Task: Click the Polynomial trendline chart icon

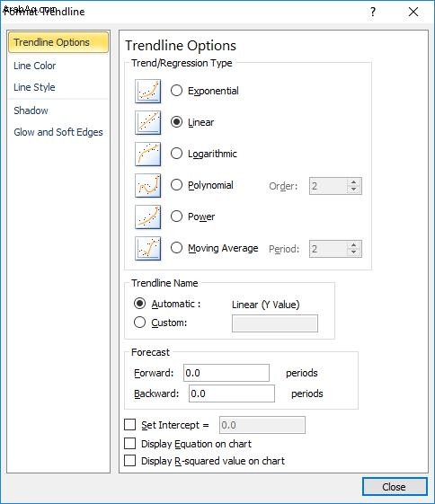Action: tap(148, 186)
